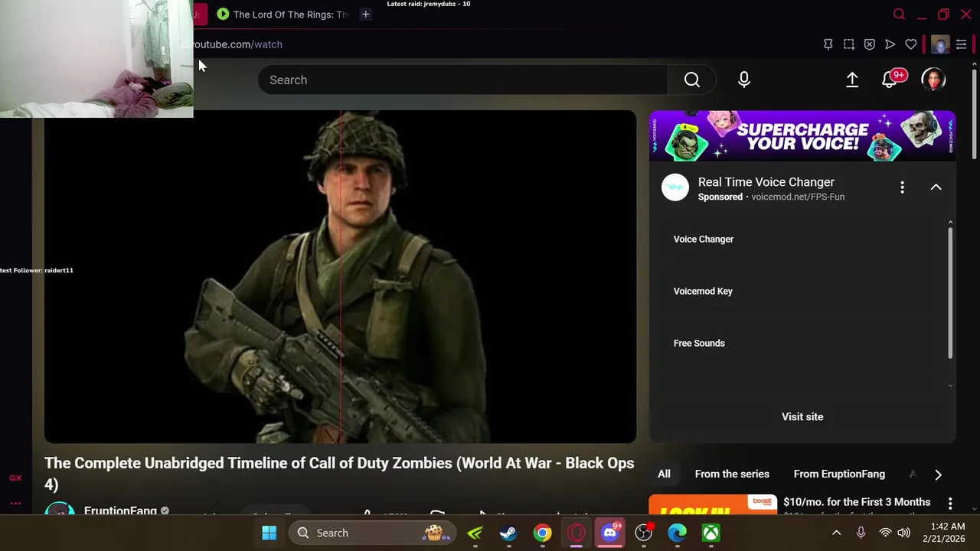Select From EruptionFang chip

click(839, 474)
